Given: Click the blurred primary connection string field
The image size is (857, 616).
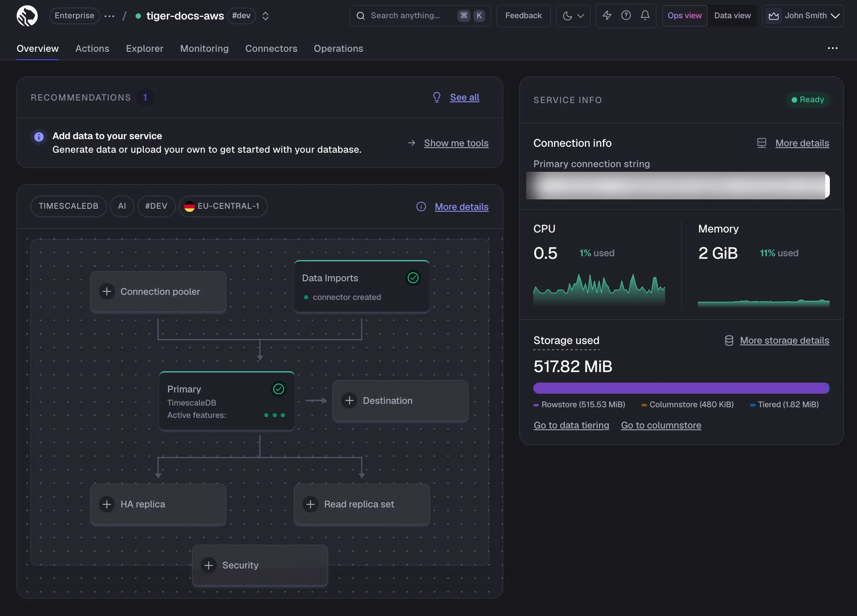Looking at the screenshot, I should pyautogui.click(x=678, y=185).
